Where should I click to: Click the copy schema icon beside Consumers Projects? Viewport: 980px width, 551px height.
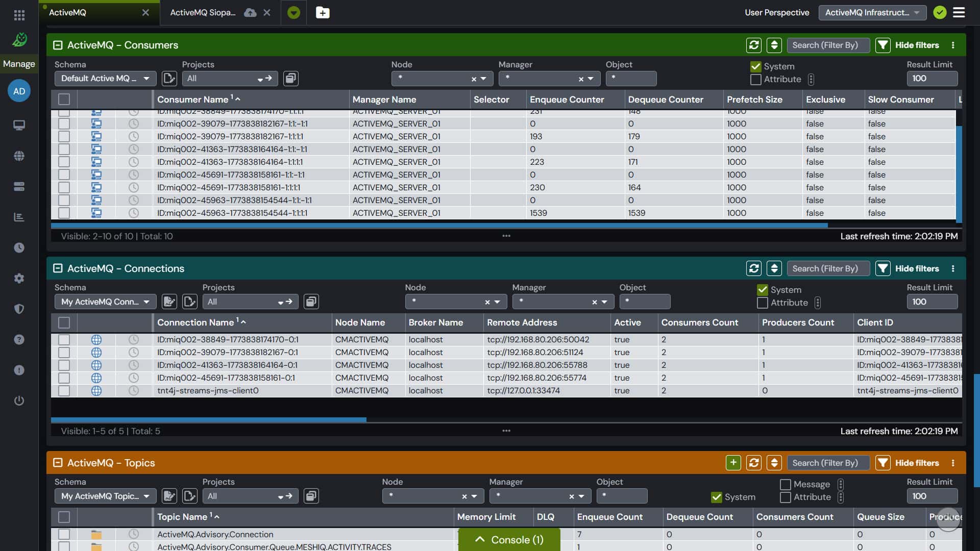click(291, 79)
